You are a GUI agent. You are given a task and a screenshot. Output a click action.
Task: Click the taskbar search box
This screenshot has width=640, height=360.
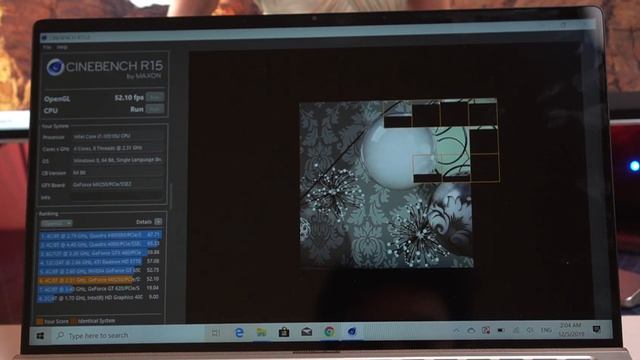click(129, 335)
